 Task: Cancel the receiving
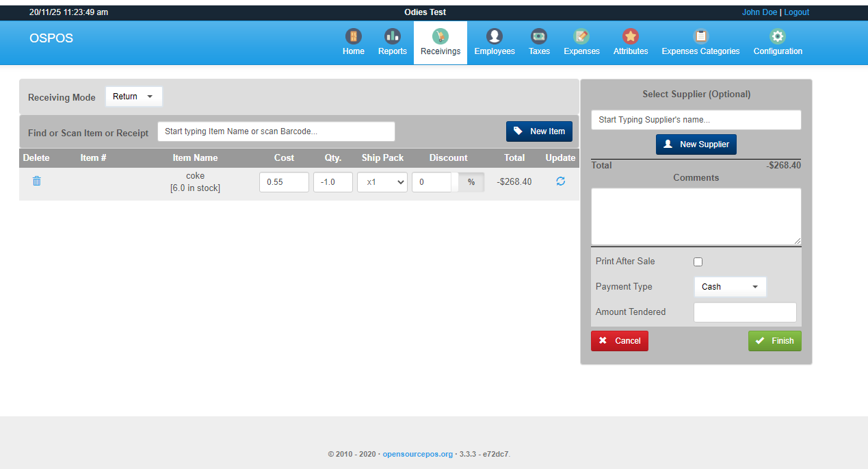[x=620, y=341]
